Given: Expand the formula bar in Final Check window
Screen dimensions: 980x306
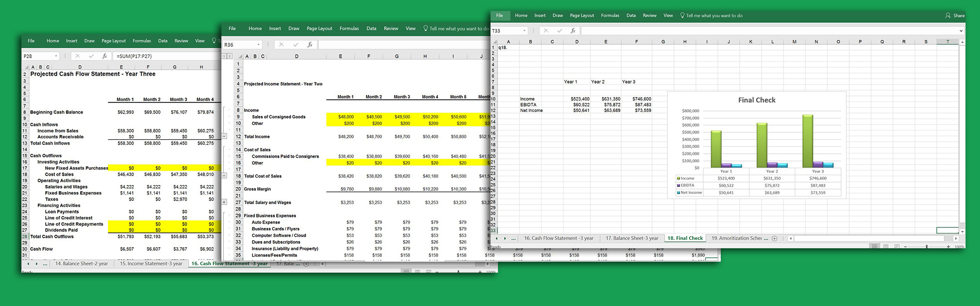Looking at the screenshot, I should click(961, 31).
